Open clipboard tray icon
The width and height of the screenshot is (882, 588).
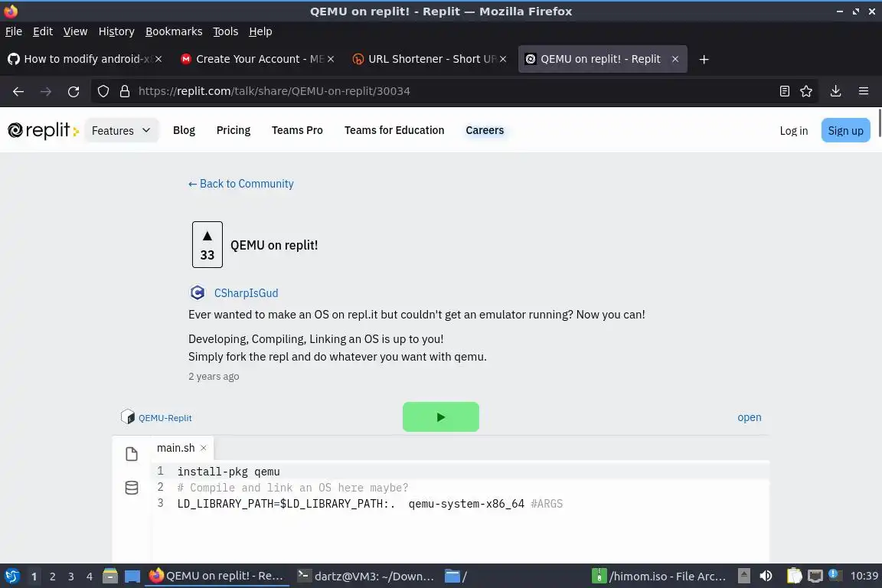(794, 576)
